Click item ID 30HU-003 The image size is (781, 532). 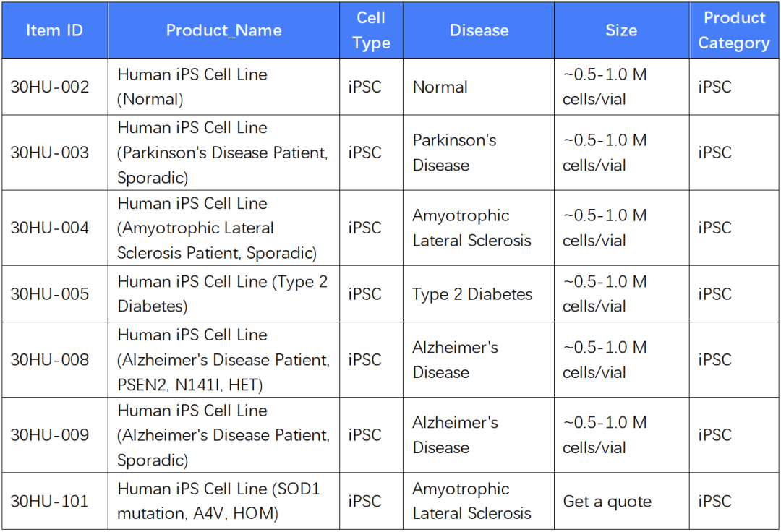coord(50,153)
